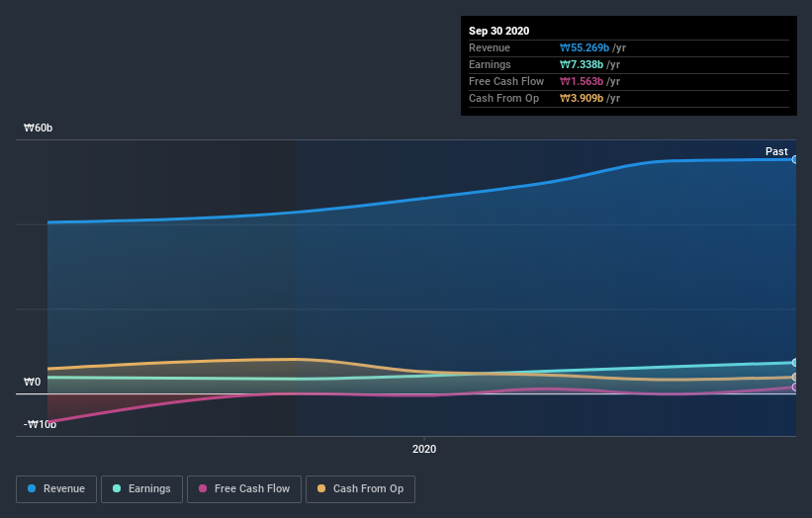Click the orange Cash From Op legend dot

321,488
